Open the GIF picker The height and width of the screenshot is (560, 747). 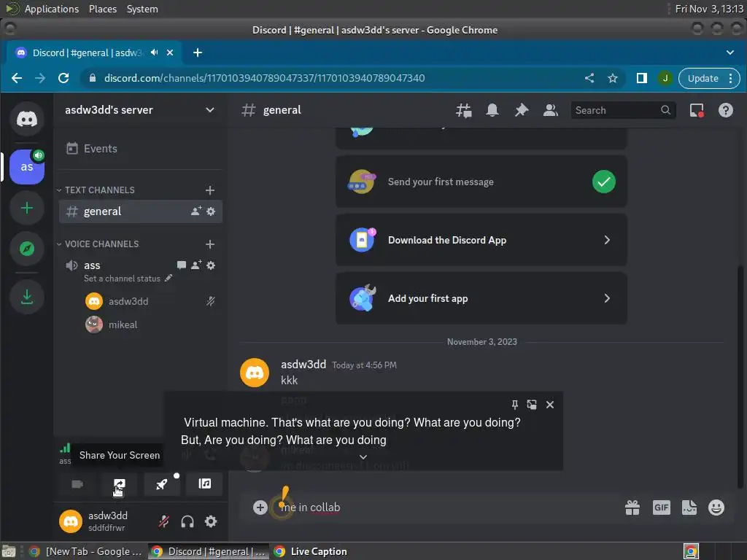[x=661, y=507]
